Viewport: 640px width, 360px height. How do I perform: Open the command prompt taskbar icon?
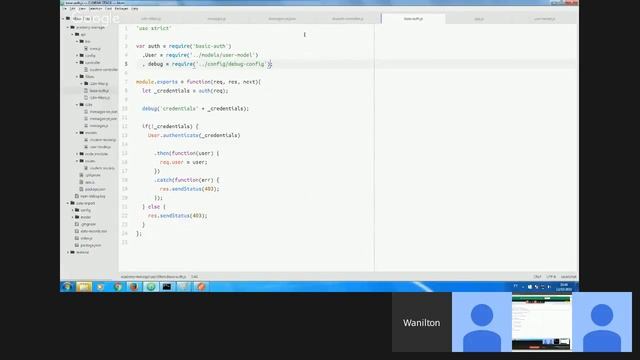coord(167,287)
